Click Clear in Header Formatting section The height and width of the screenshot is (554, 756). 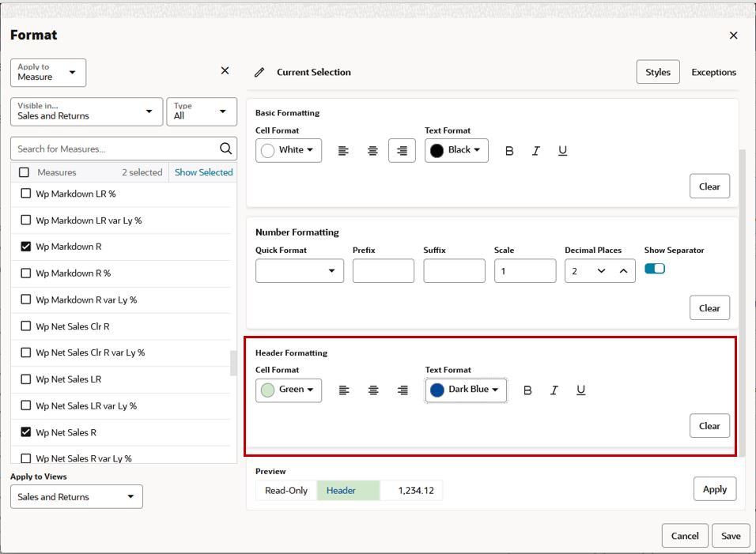[709, 425]
